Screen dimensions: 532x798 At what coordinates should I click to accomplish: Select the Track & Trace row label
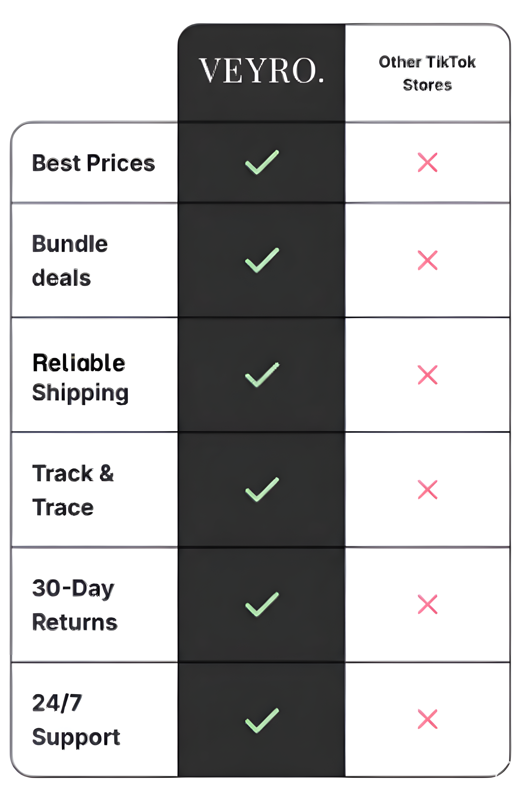coord(73,490)
